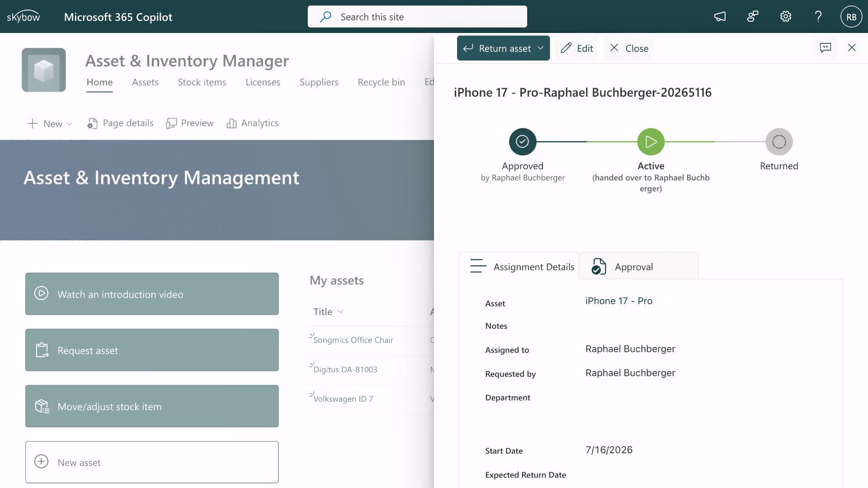Open the Assets navigation tab
868x488 pixels.
(x=145, y=82)
